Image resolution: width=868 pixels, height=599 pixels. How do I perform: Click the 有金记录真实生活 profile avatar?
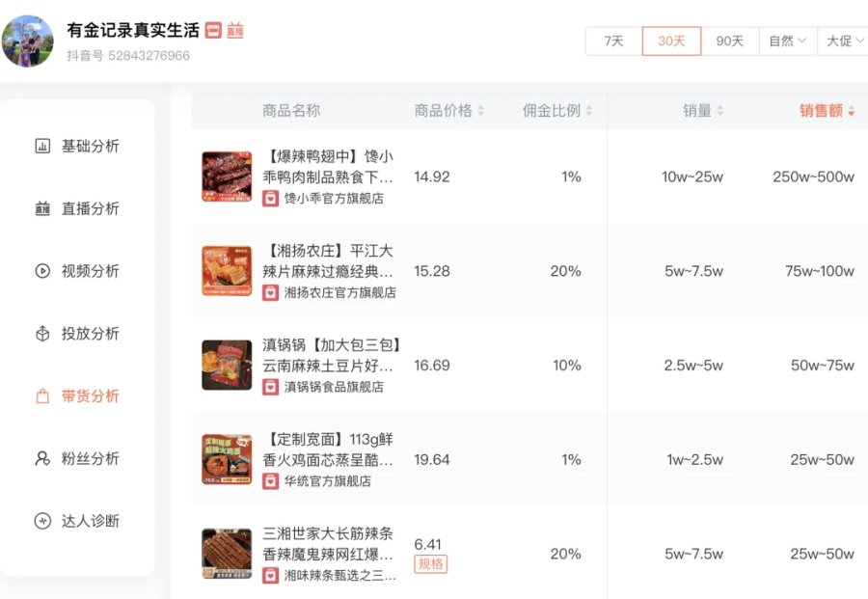coord(28,41)
